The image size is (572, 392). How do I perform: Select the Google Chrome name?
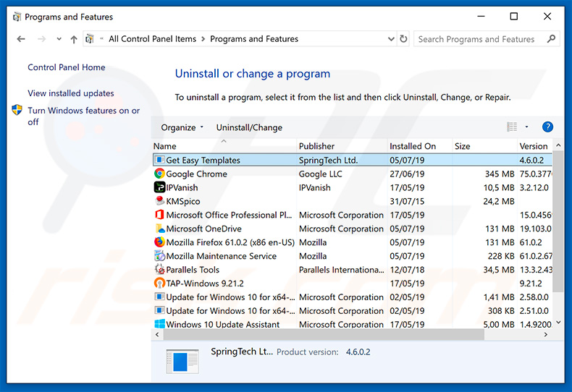pos(197,174)
